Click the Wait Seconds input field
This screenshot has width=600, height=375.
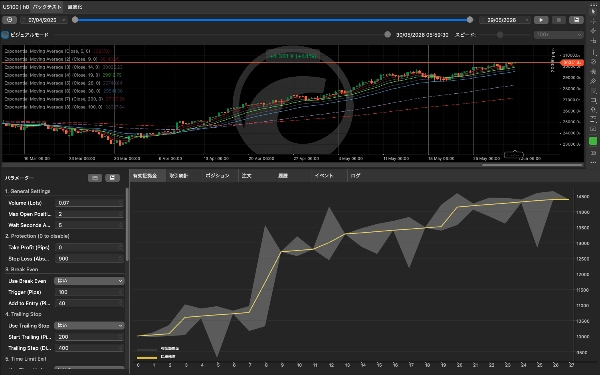point(89,225)
